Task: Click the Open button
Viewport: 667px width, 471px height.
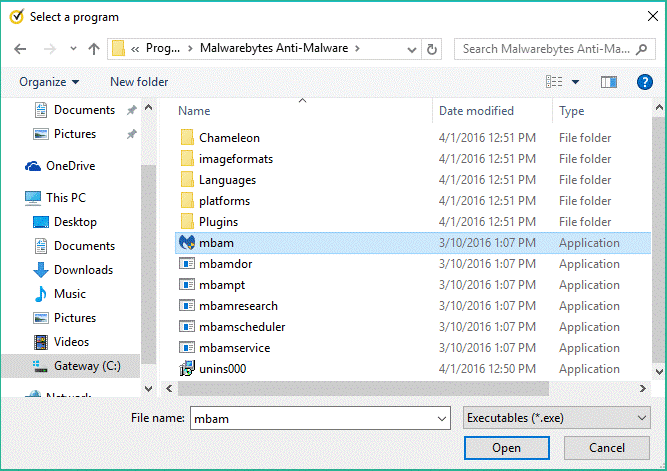Action: pyautogui.click(x=506, y=448)
